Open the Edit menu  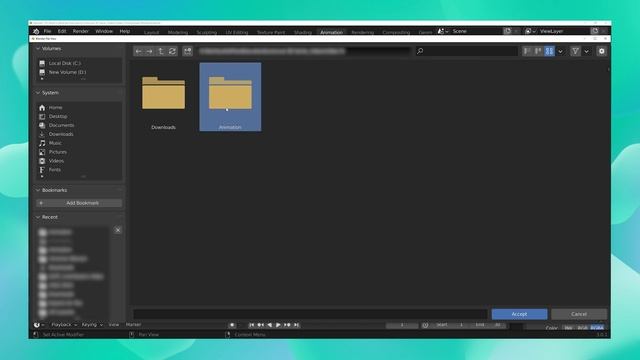point(62,31)
